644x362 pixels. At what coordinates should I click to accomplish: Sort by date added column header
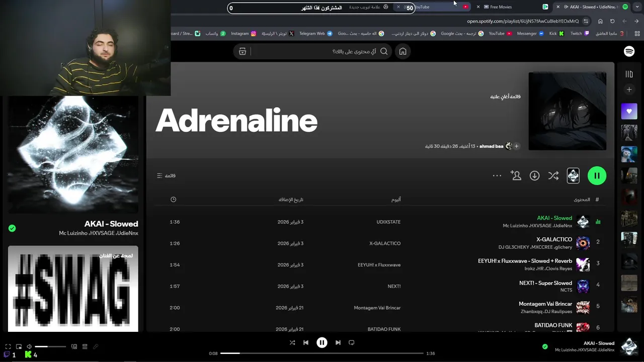coord(291,200)
